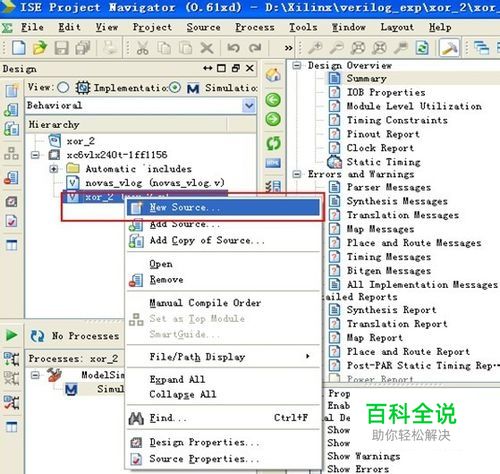Choose New Source from context menu
Screen dimensions: 500x474
(x=223, y=207)
